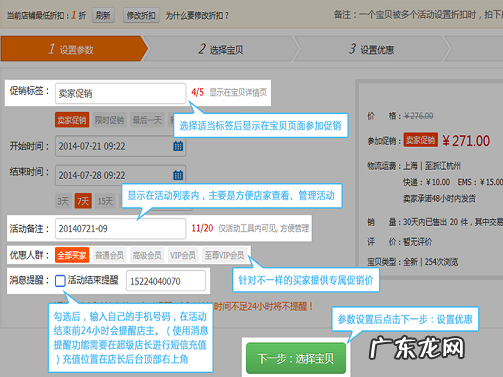Click the 开始时间 date field
The image size is (503, 377).
(120, 146)
